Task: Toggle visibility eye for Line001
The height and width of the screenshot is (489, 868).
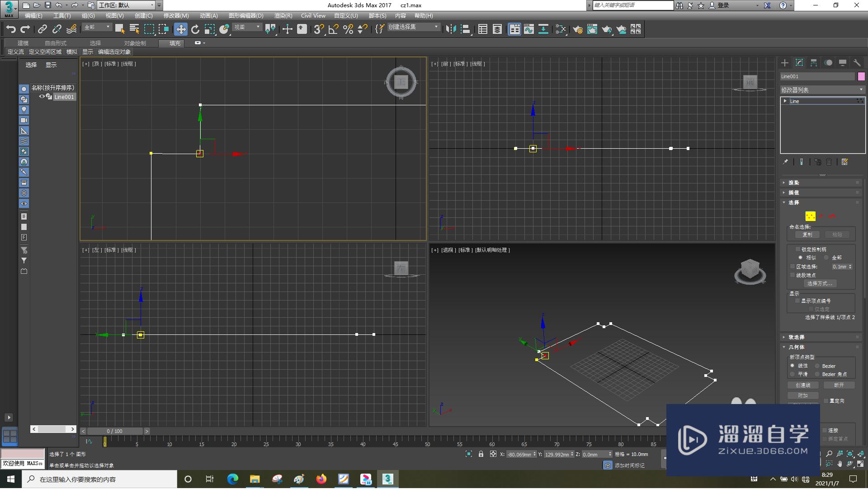Action: 42,97
